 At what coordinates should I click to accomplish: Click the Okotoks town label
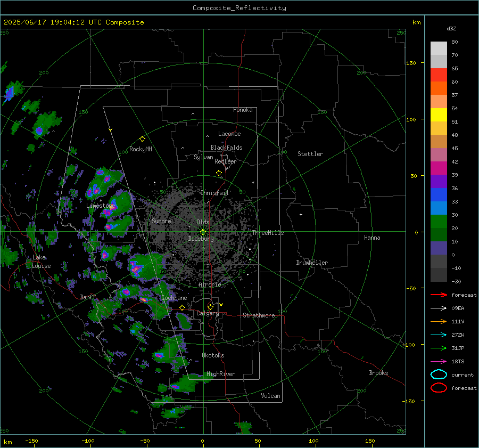point(213,355)
